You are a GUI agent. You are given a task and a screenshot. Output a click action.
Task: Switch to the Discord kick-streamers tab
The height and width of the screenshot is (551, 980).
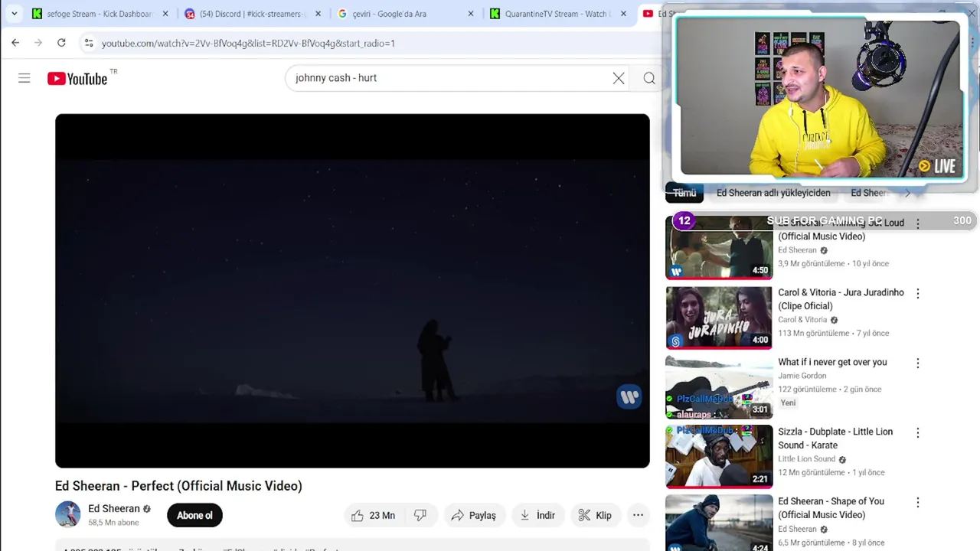pos(253,14)
